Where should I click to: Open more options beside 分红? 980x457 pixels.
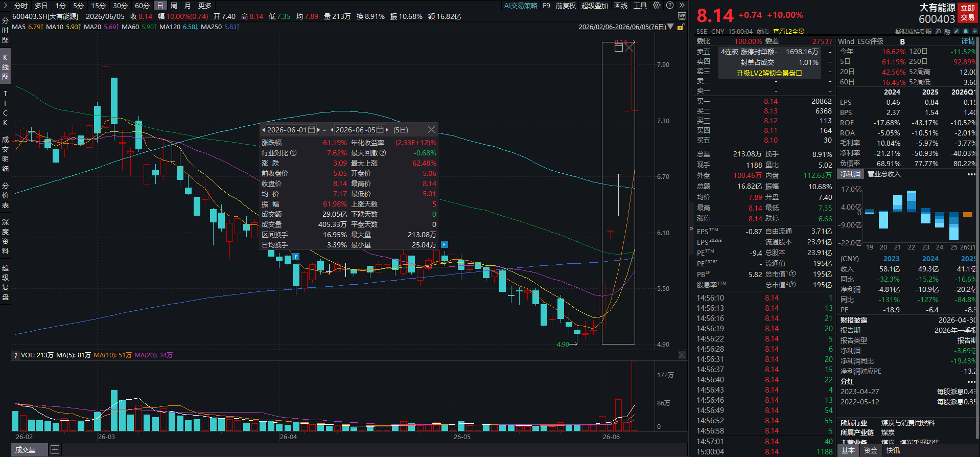coord(971,382)
